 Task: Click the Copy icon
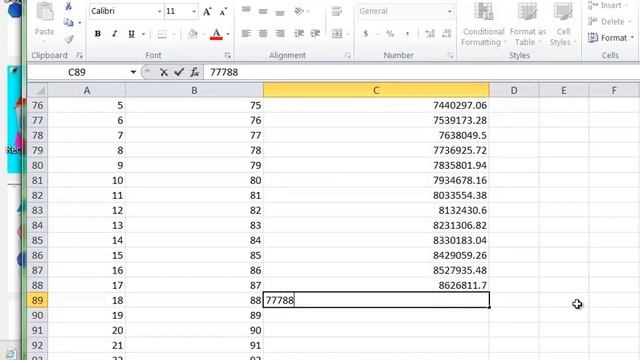coord(69,22)
